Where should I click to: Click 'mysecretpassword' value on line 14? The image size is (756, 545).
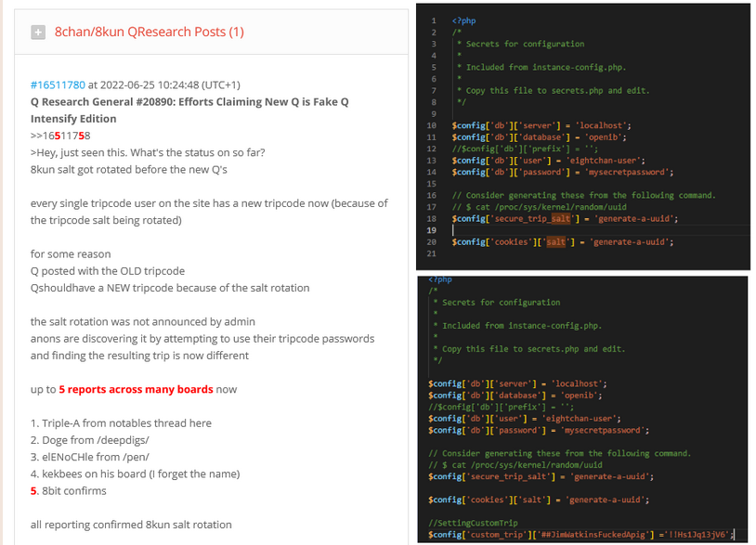(x=628, y=172)
